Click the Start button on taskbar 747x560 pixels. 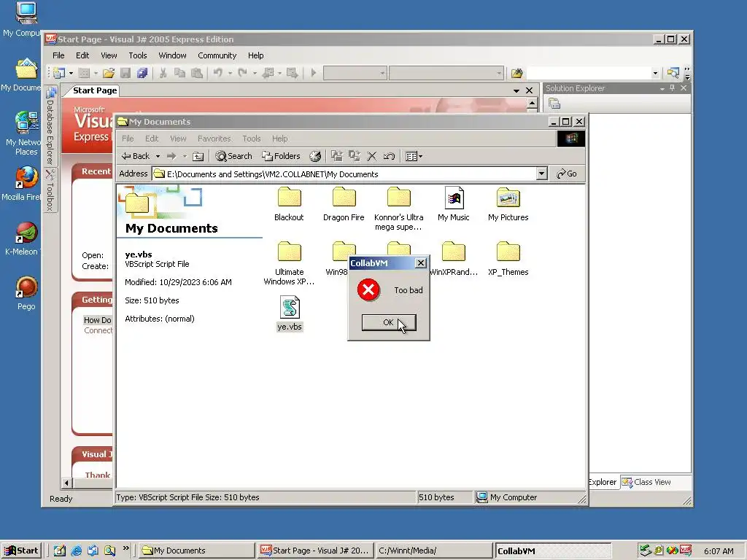coord(22,551)
